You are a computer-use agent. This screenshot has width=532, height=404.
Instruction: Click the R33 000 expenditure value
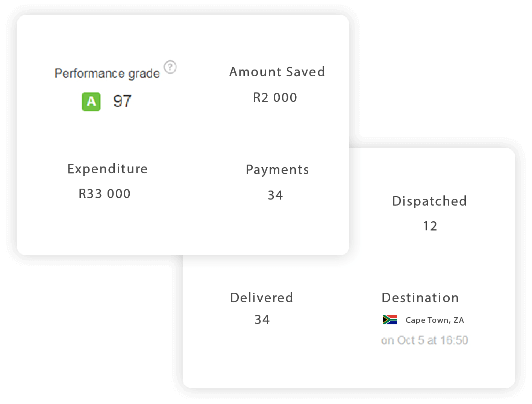click(x=105, y=194)
